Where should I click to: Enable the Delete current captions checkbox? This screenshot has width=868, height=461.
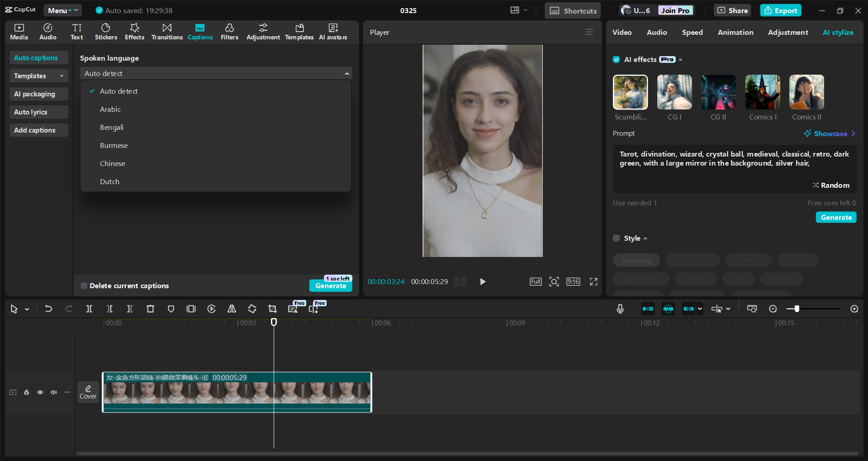coord(84,285)
